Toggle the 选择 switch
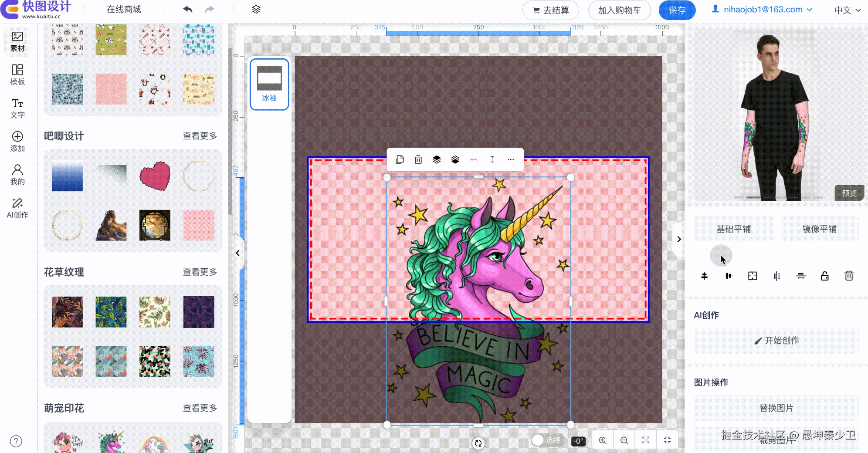Image resolution: width=868 pixels, height=453 pixels. (x=547, y=440)
